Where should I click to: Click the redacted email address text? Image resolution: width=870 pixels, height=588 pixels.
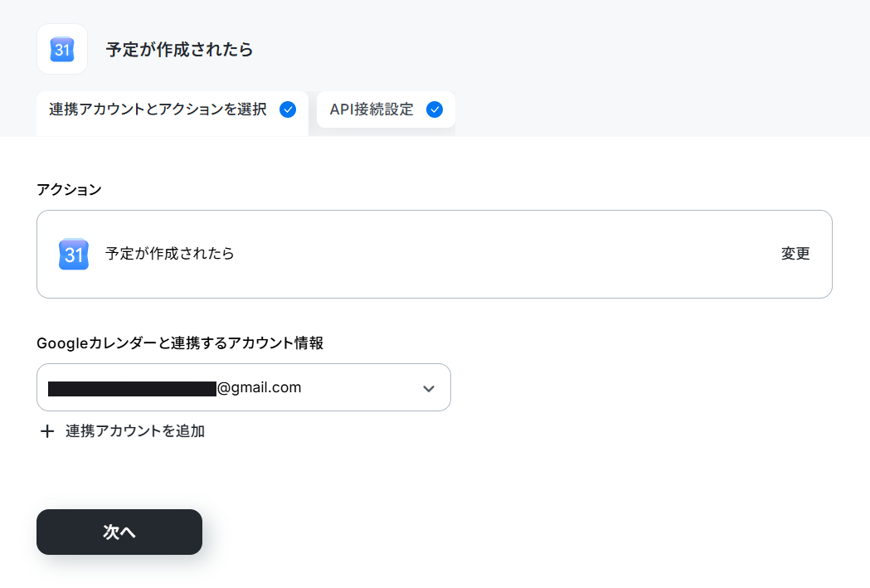pos(132,388)
